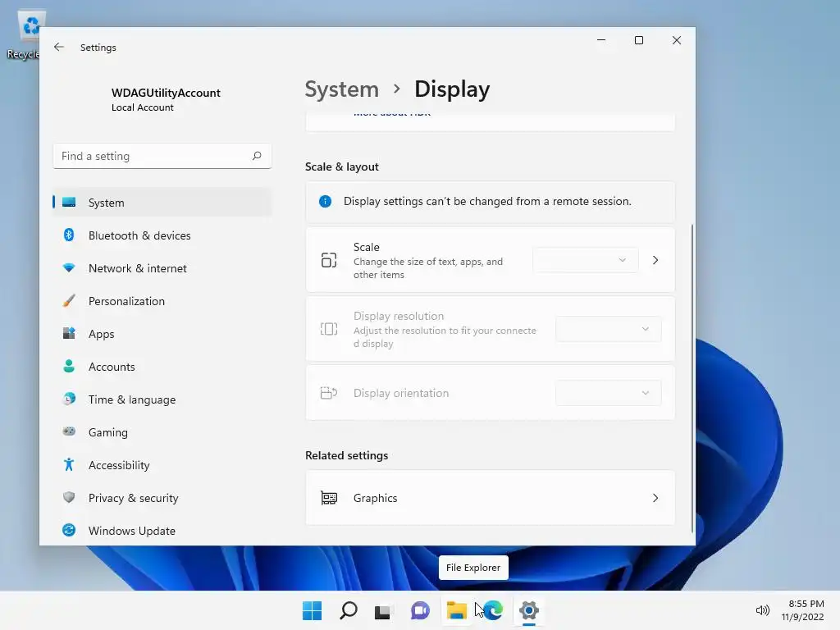
Task: Open Task View on taskbar
Action: [383, 610]
